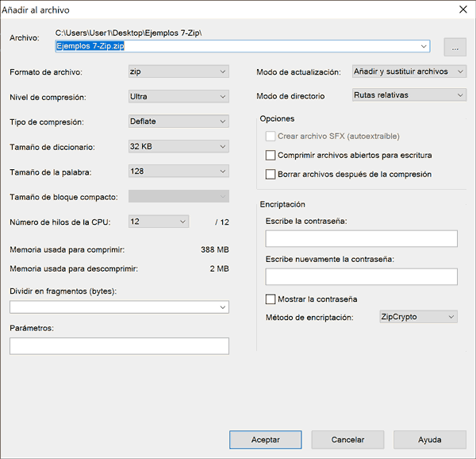The width and height of the screenshot is (476, 459).
Task: Open the archive name history dropdown
Action: pos(424,46)
